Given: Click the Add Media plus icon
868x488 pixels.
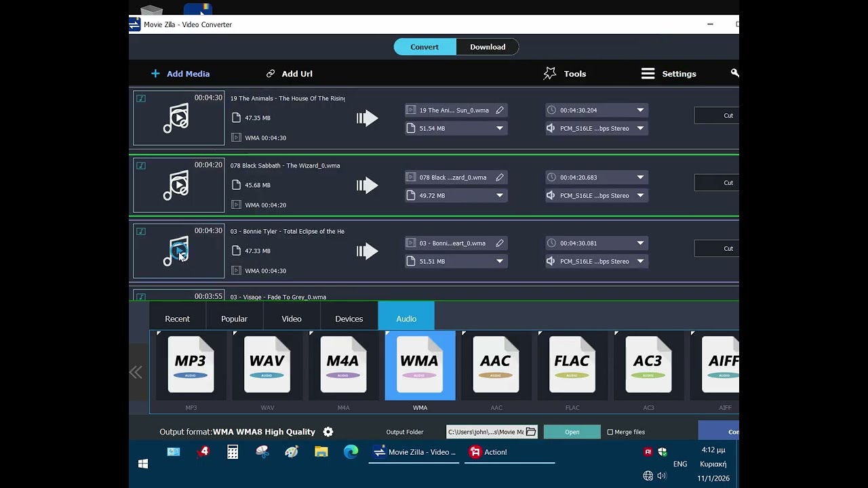Looking at the screenshot, I should pyautogui.click(x=155, y=73).
